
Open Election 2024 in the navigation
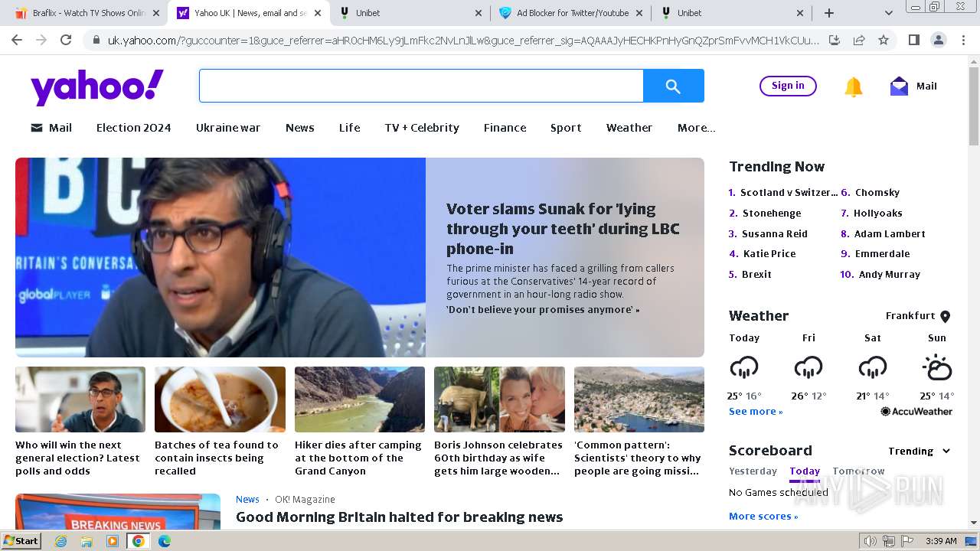coord(133,128)
